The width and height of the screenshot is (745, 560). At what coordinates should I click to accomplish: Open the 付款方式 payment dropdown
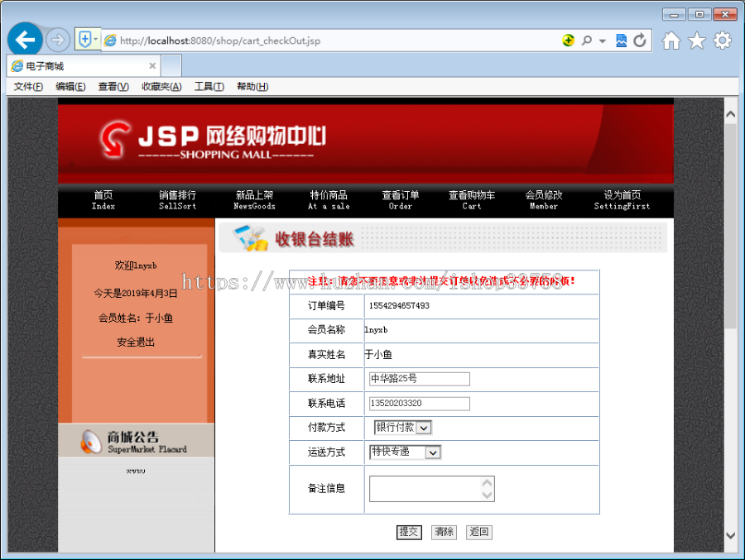coord(403,428)
